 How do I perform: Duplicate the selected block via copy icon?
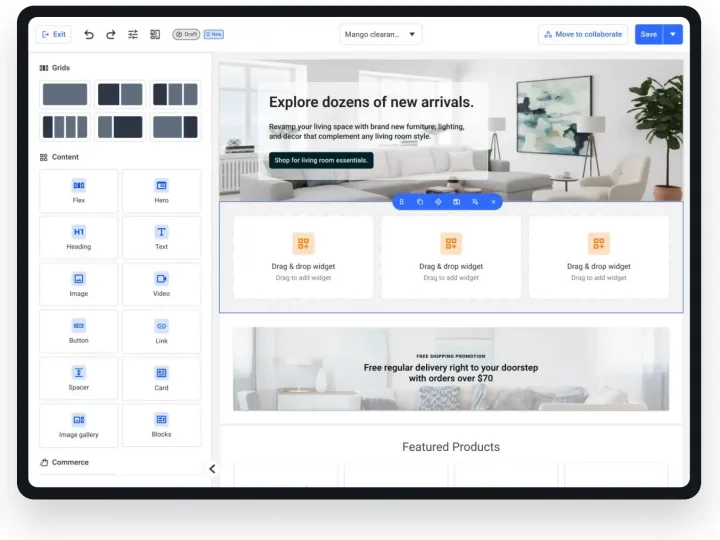click(420, 202)
